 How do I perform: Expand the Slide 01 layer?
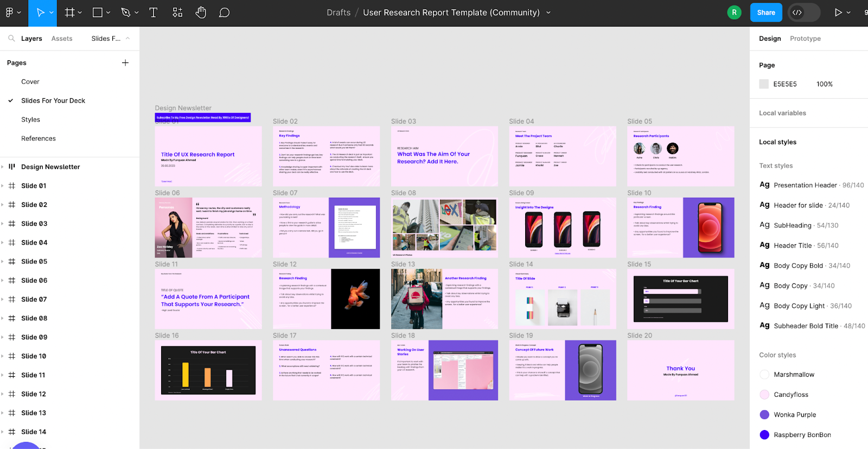pos(3,186)
